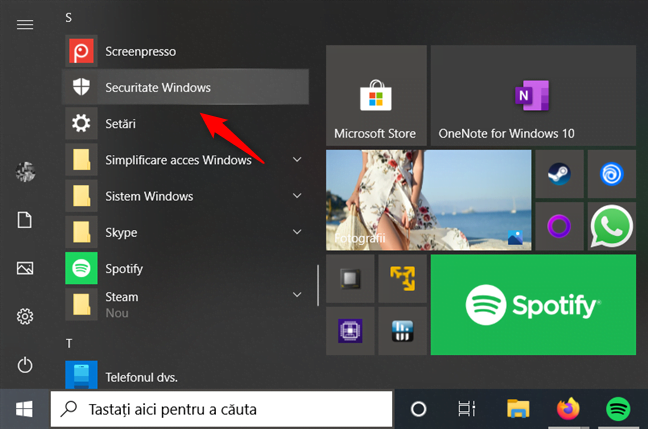
Task: Click the Setări gear icon in app list
Action: coord(81,123)
